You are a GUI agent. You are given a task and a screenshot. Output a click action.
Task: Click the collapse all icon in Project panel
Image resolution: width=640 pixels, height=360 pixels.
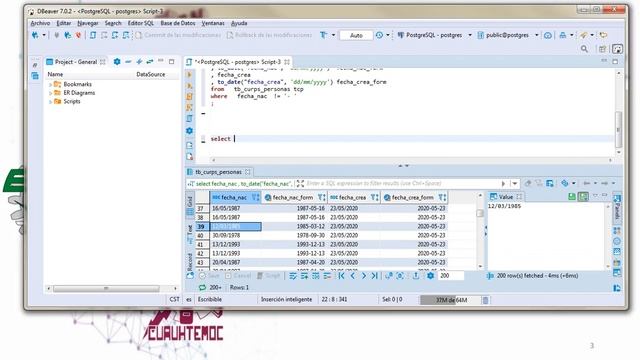pyautogui.click(x=128, y=62)
